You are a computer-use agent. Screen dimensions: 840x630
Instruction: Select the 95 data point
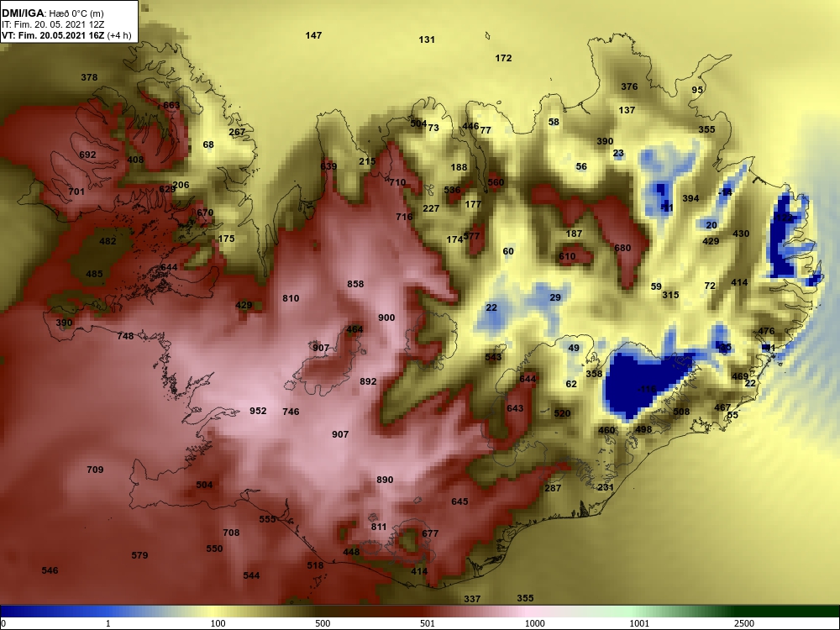[x=697, y=90]
